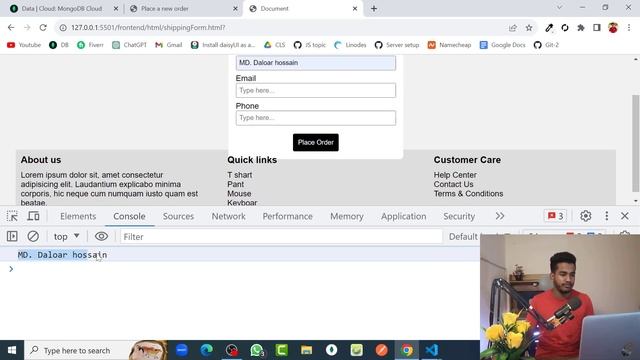The width and height of the screenshot is (640, 360).
Task: Switch to the MongoDB Cloud tab
Action: coord(61,8)
